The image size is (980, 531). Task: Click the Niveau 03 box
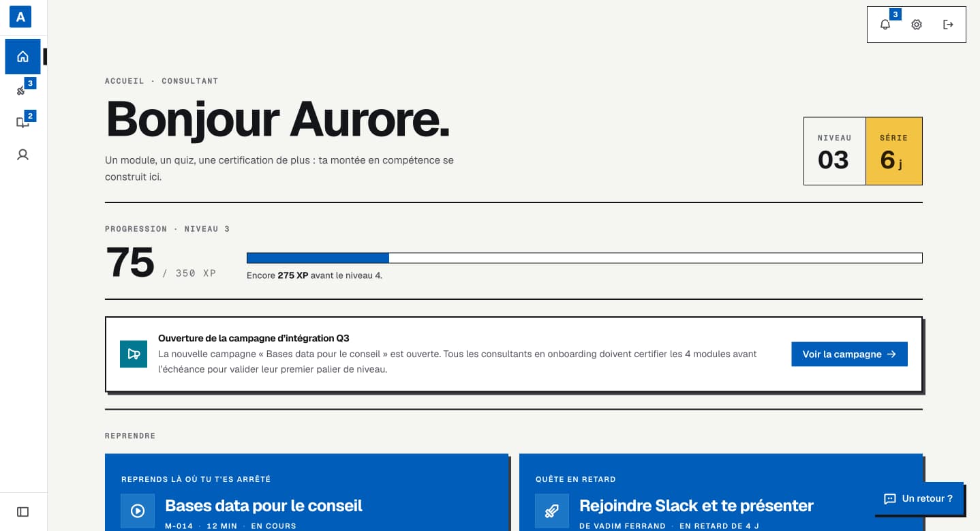click(834, 151)
